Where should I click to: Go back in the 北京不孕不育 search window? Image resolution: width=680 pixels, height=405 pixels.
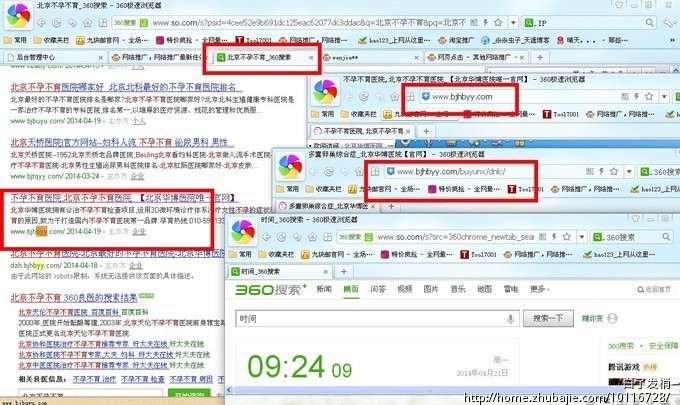click(42, 23)
